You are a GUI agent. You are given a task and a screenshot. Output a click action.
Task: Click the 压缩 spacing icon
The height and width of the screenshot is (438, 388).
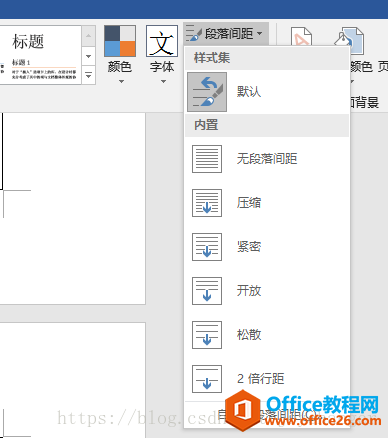point(207,203)
